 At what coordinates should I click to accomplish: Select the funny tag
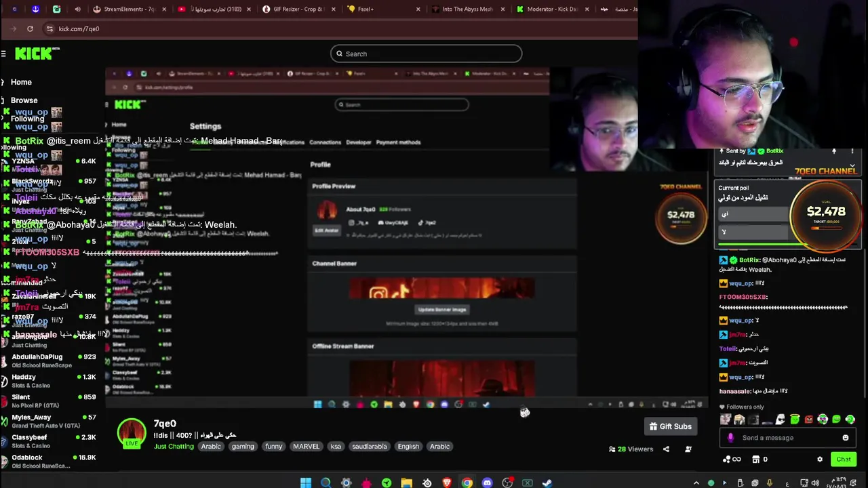pos(274,446)
